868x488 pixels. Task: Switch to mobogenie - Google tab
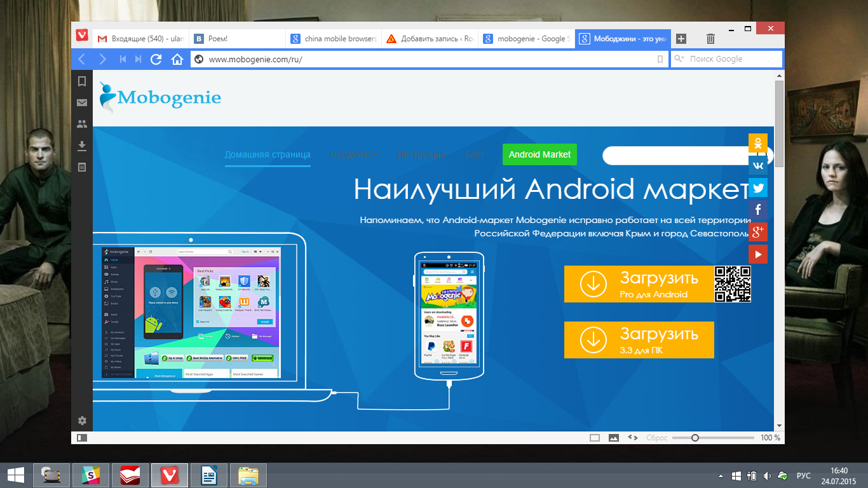[527, 39]
